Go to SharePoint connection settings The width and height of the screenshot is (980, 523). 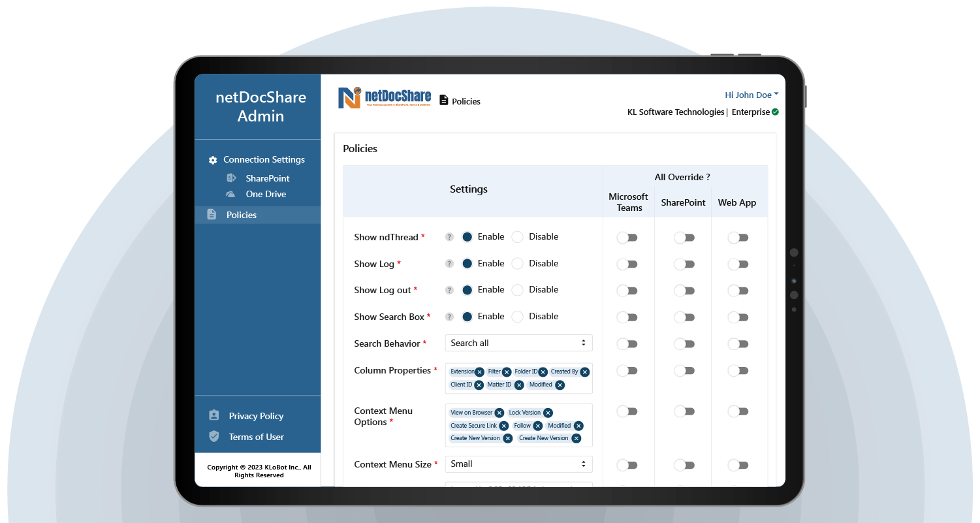[x=268, y=178]
